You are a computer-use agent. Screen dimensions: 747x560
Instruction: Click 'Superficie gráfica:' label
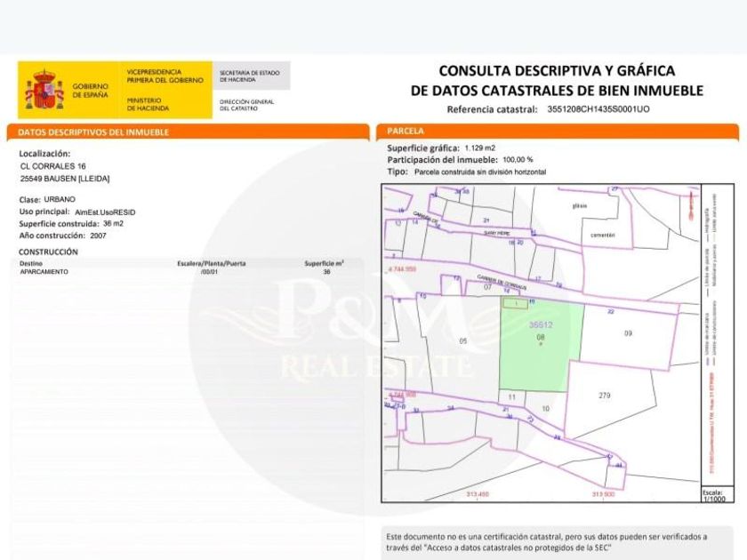(x=423, y=148)
